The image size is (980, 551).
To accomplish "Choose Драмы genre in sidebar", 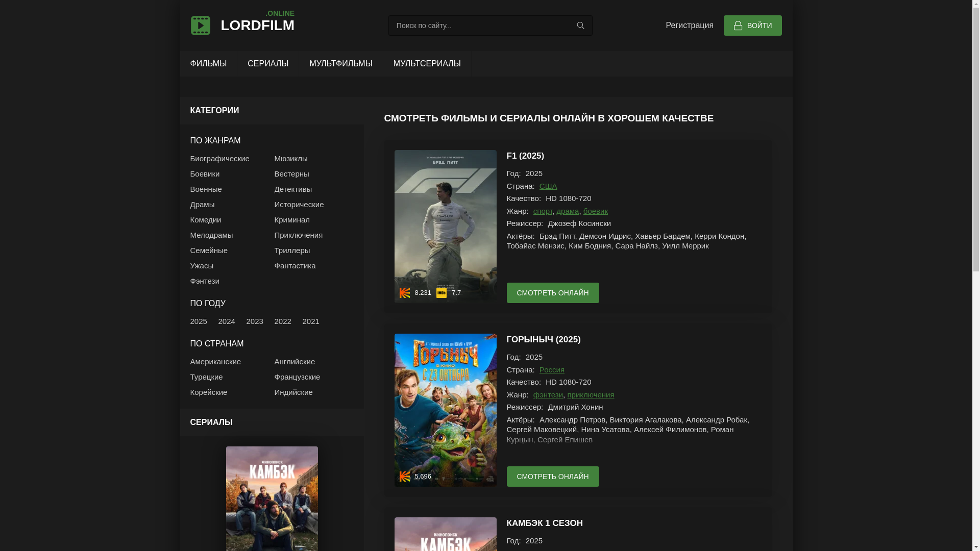I will 202,205.
